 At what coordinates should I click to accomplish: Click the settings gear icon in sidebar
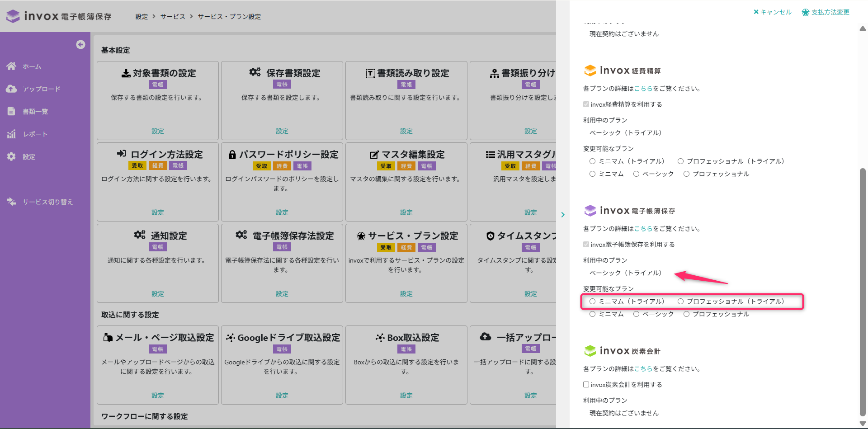11,156
